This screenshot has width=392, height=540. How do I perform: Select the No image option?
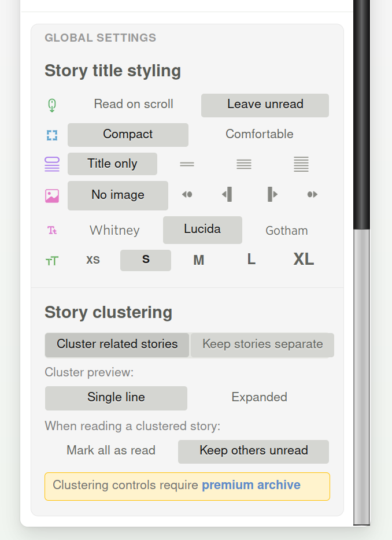[118, 195]
